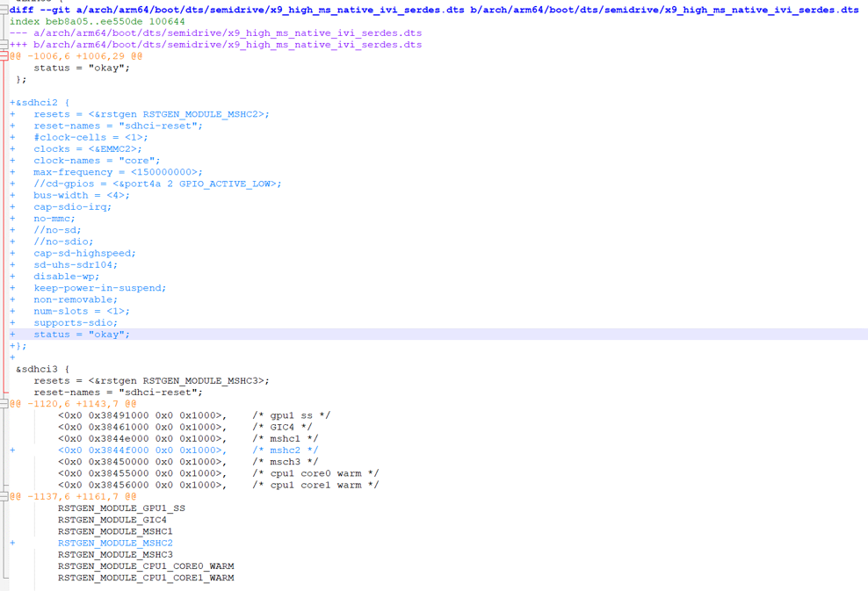Image resolution: width=868 pixels, height=591 pixels.
Task: Click the RSTGEN_MODULE_CPU1_CORE1_WARM line
Action: point(146,578)
